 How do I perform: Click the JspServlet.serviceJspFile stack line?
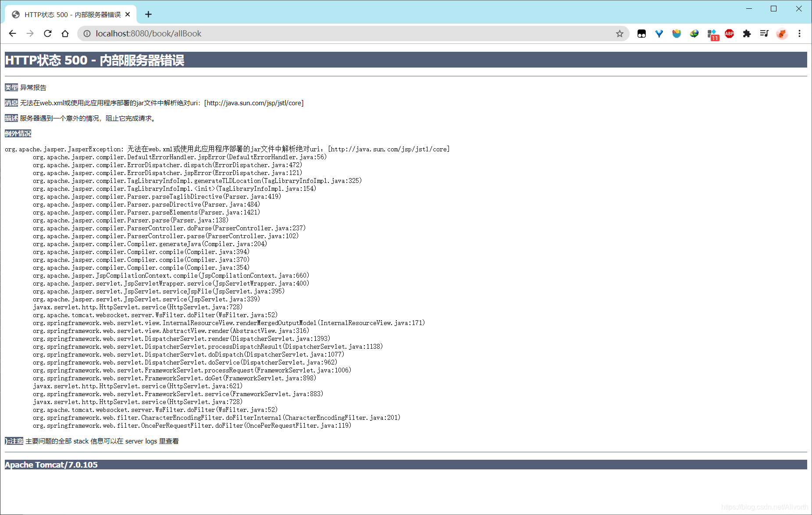click(159, 291)
